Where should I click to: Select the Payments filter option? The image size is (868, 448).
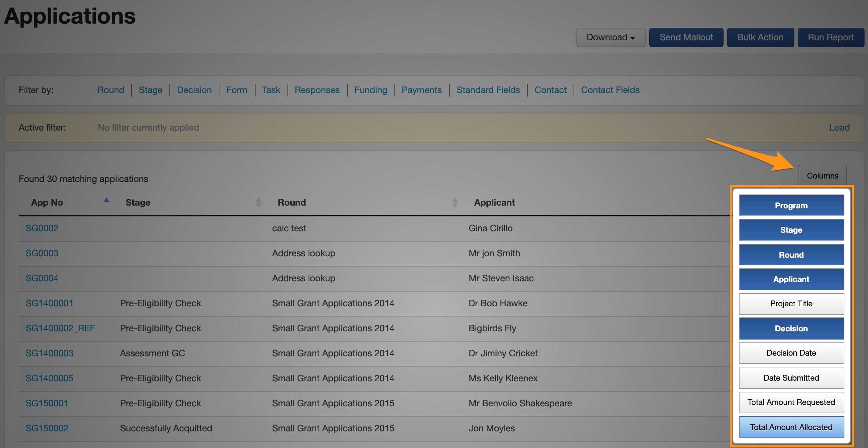(x=421, y=90)
